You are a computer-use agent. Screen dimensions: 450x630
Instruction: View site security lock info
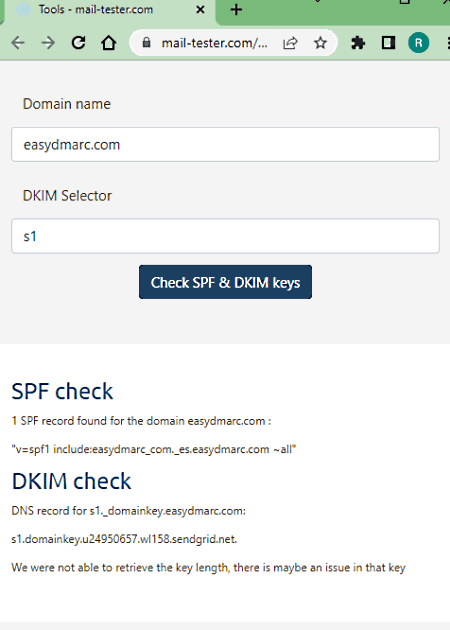coord(147,43)
